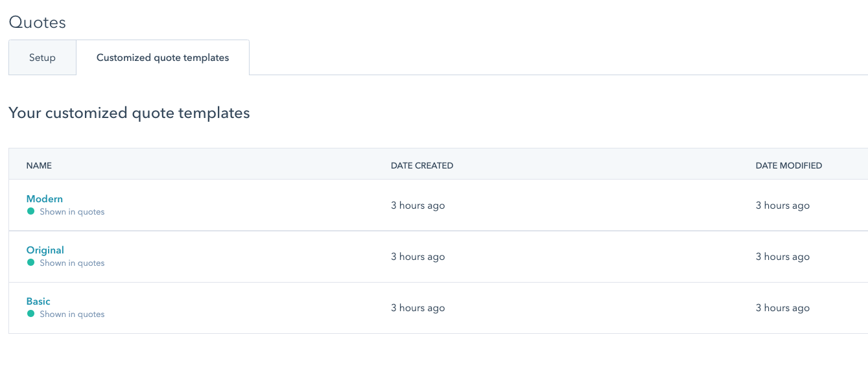Click the DATE MODIFIED column header
Viewport: 868px width, 376px height.
pyautogui.click(x=789, y=165)
